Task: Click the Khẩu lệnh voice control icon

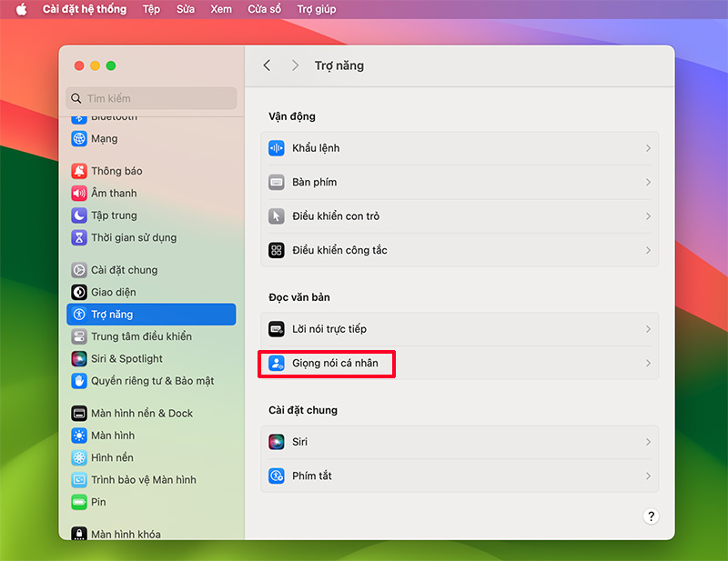Action: (x=277, y=148)
